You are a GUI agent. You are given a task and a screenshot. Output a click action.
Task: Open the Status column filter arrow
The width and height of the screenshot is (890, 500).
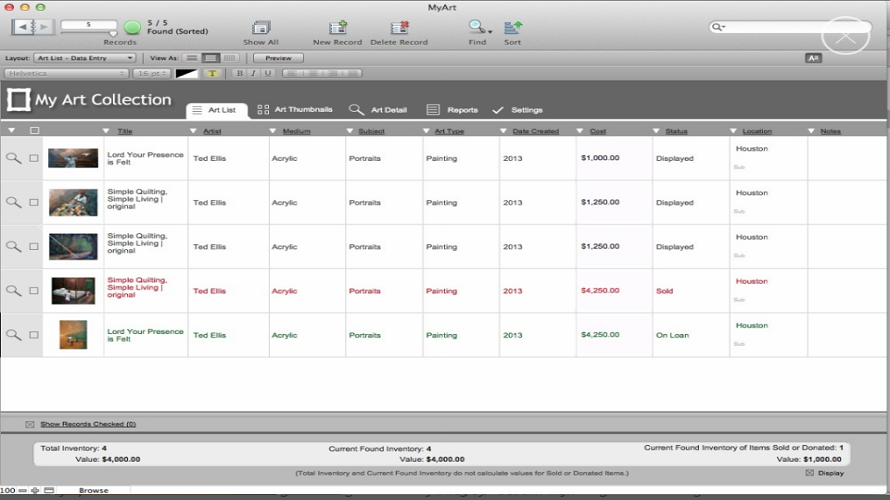point(656,131)
